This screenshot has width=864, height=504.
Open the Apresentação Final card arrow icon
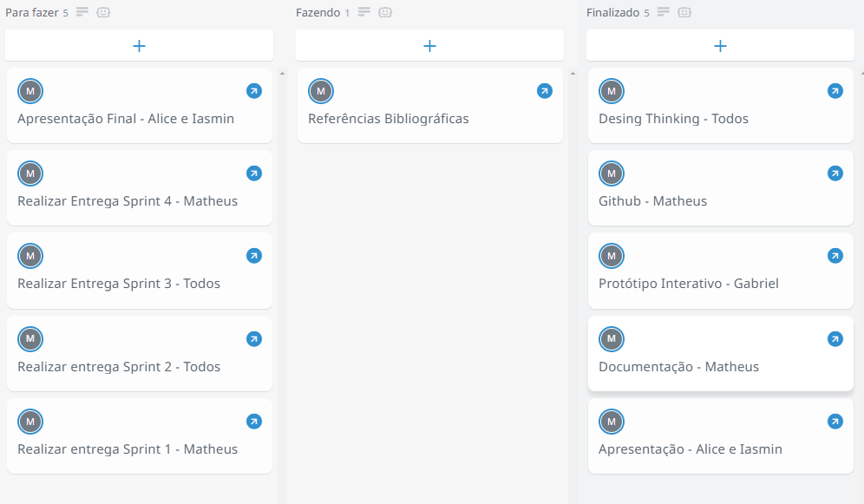click(x=253, y=91)
